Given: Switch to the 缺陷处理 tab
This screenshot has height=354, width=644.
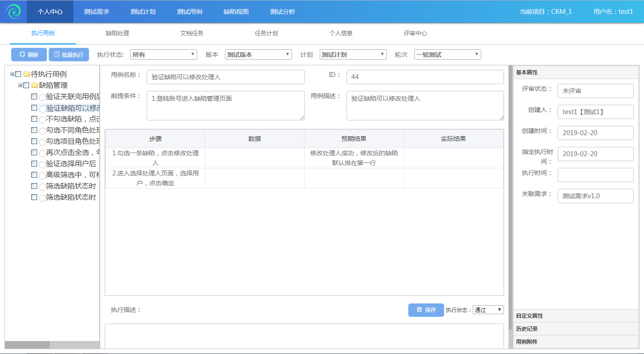Looking at the screenshot, I should pos(117,33).
